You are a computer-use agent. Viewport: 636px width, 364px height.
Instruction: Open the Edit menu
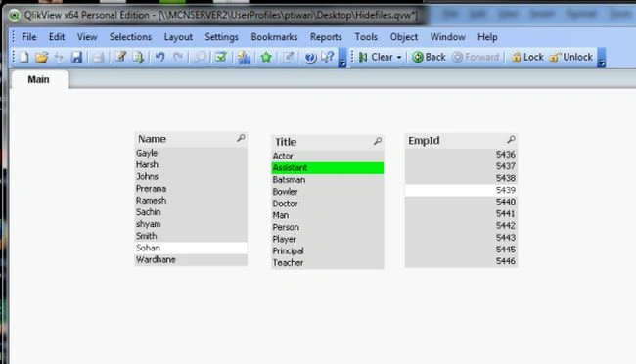[57, 37]
